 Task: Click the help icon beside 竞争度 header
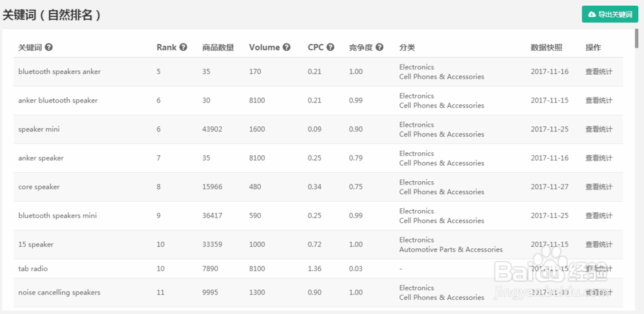(379, 47)
